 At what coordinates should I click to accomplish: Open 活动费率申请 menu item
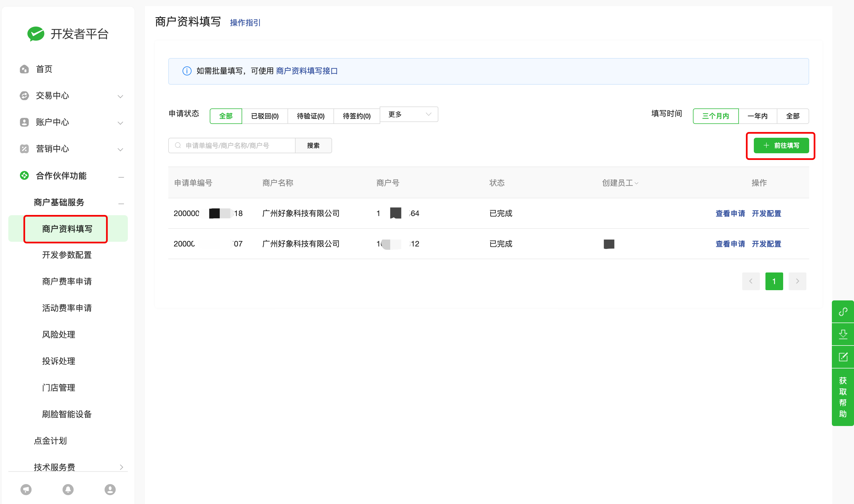[x=67, y=308]
